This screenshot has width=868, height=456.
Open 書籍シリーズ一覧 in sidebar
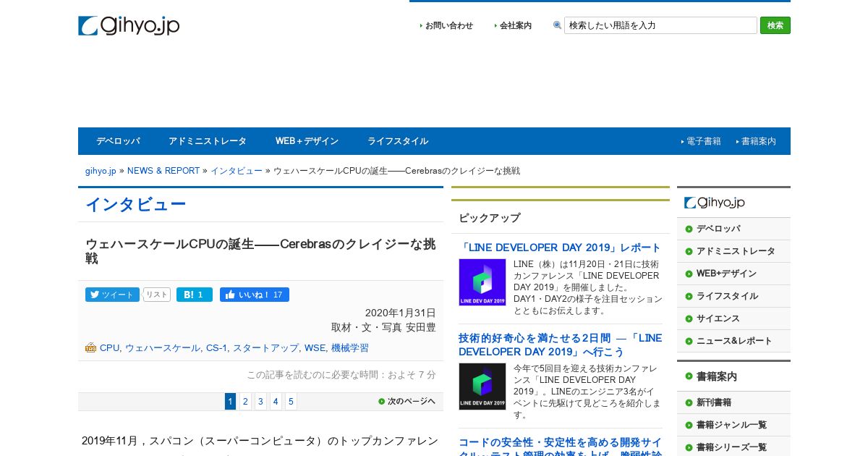click(x=731, y=447)
